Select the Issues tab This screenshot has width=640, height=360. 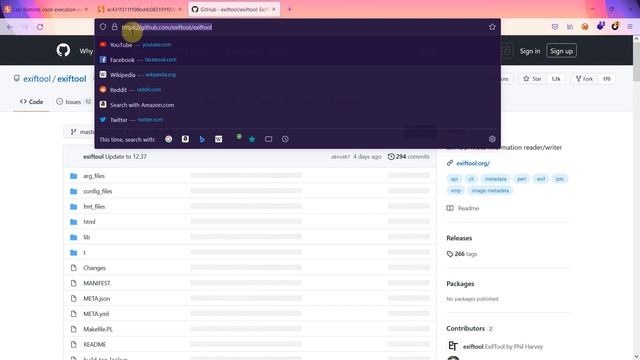coord(73,102)
